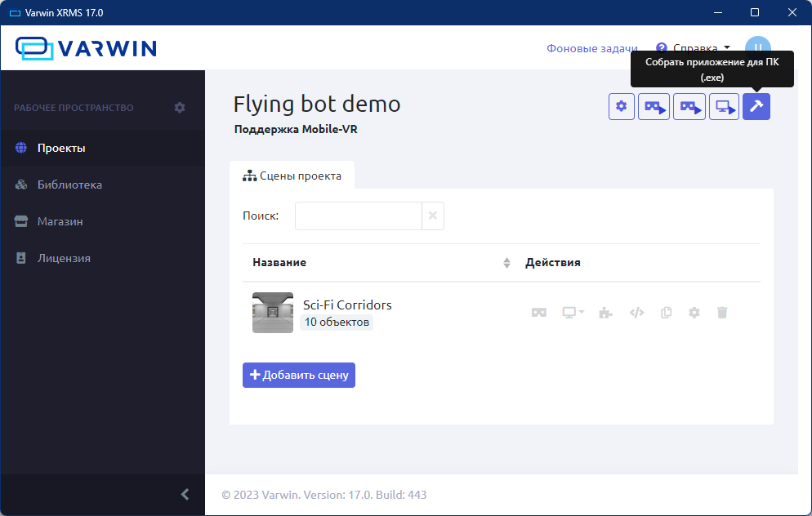This screenshot has width=812, height=516.
Task: Click the 10 объектов badge
Action: [337, 322]
